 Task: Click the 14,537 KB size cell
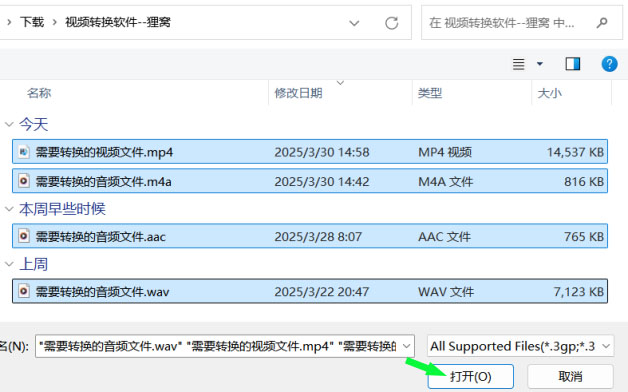576,152
